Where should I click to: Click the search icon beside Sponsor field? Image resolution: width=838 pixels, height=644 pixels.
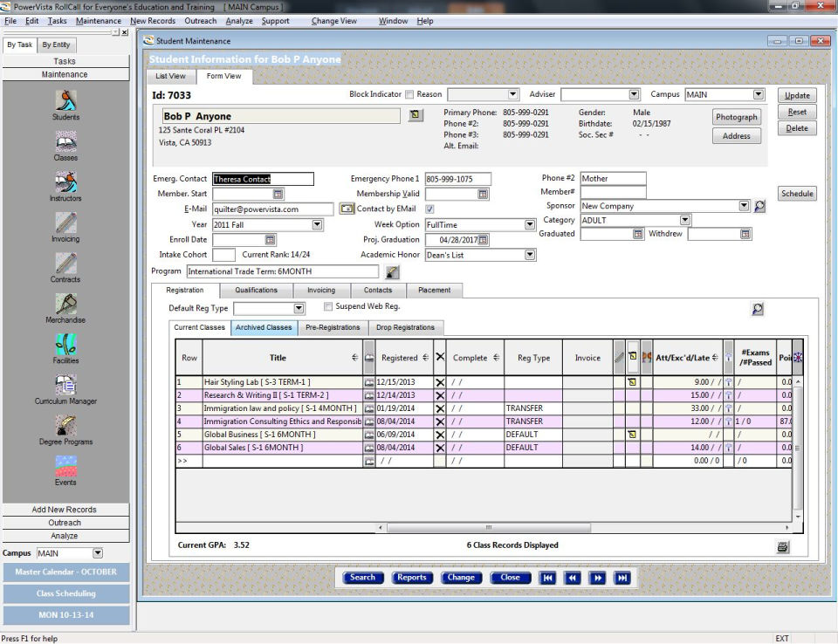click(x=759, y=207)
